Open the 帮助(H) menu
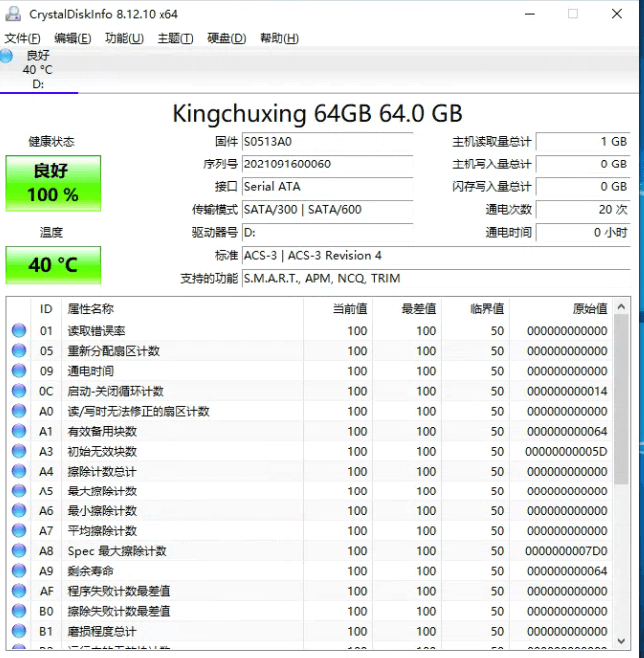Viewport: 644px width, 658px height. point(279,38)
